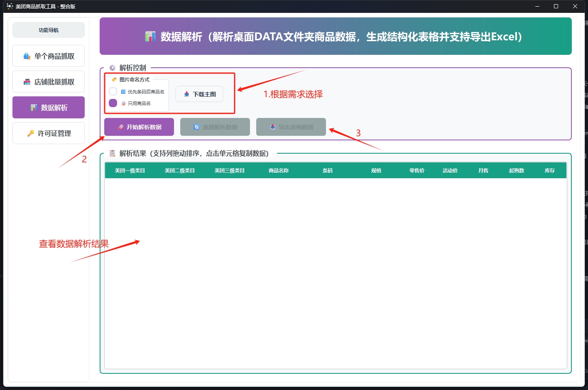Click the clipboard icon beside 解析结果
Screen dimensions: 588x390
tap(112, 153)
